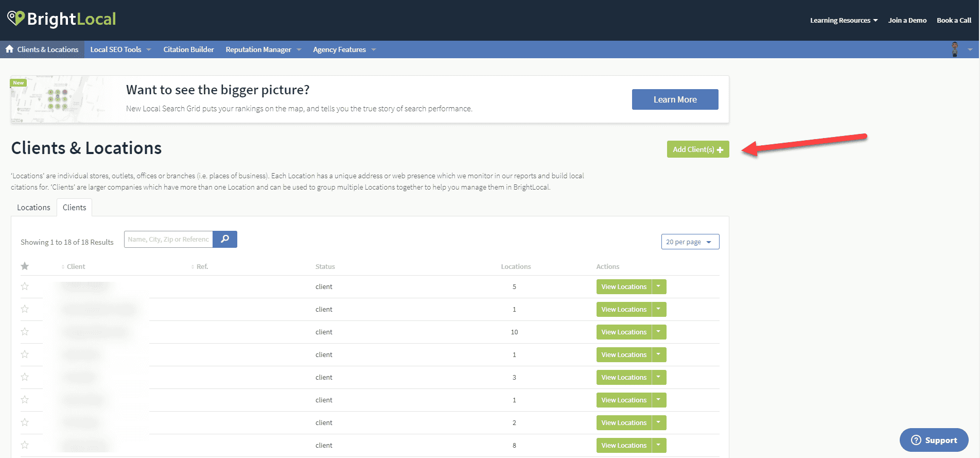Open the user avatar profile menu
This screenshot has width=980, height=458.
[x=955, y=49]
